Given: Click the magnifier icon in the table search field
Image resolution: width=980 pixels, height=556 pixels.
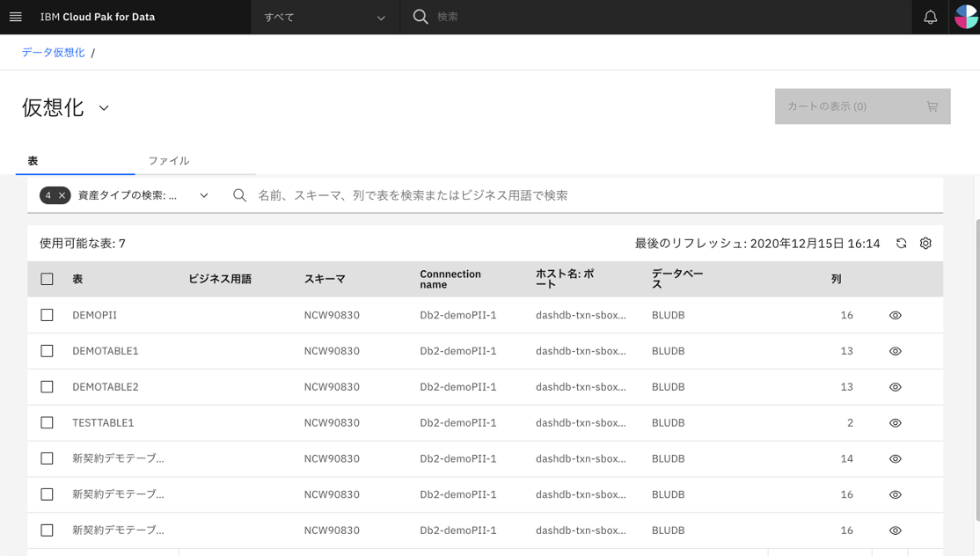Looking at the screenshot, I should [x=240, y=194].
